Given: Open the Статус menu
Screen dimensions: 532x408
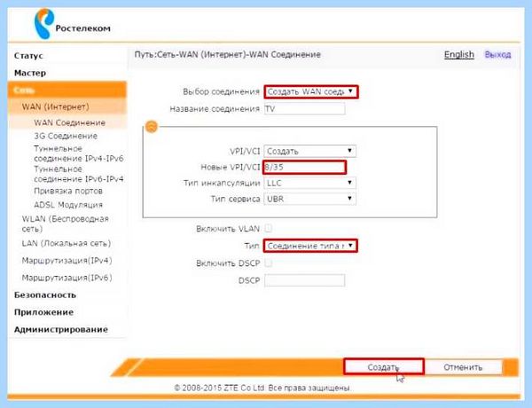Looking at the screenshot, I should (28, 56).
